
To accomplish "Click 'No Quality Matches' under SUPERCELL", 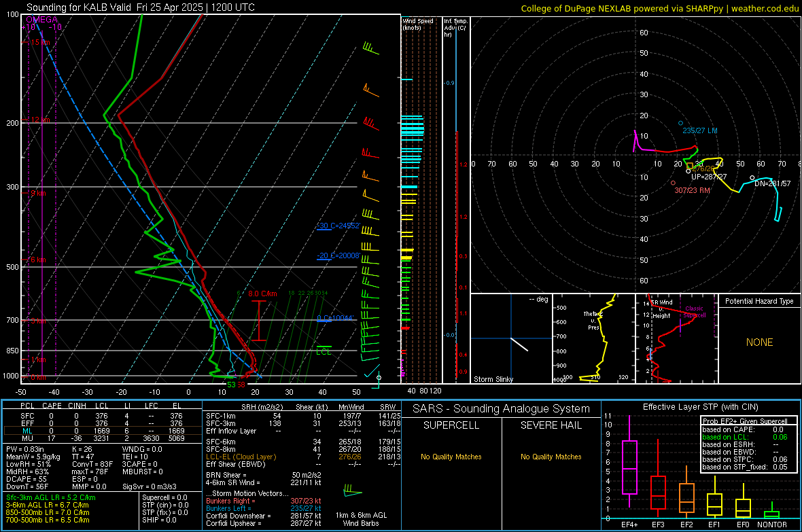I will tap(451, 457).
